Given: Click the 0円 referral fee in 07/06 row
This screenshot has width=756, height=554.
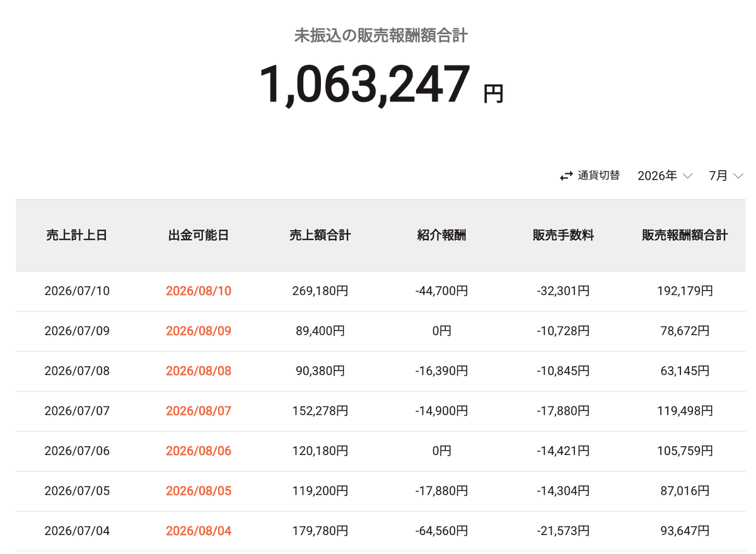Looking at the screenshot, I should 441,451.
